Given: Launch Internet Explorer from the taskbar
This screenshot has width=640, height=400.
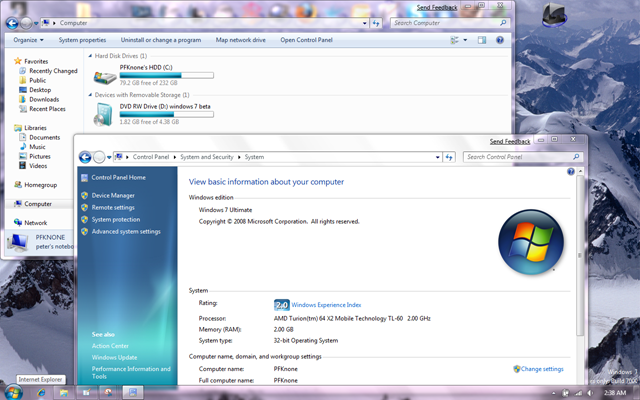Looking at the screenshot, I should pyautogui.click(x=41, y=393).
